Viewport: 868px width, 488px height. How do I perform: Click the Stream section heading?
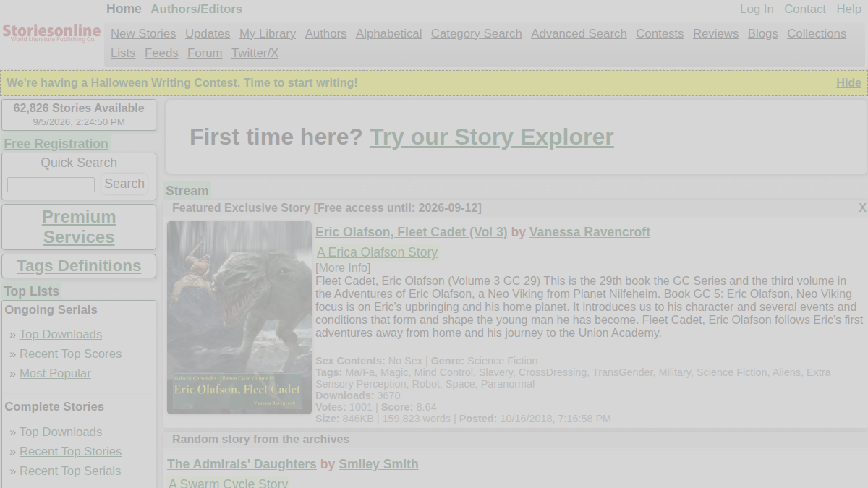coord(187,191)
